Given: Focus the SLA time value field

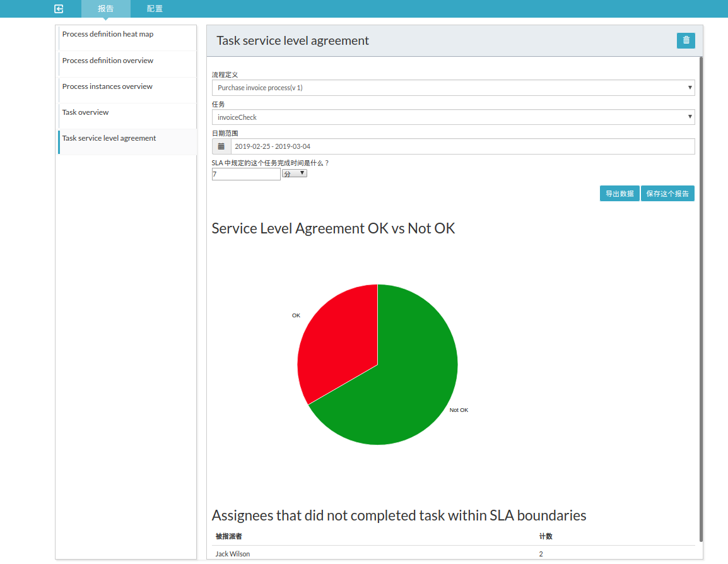Looking at the screenshot, I should click(x=246, y=174).
